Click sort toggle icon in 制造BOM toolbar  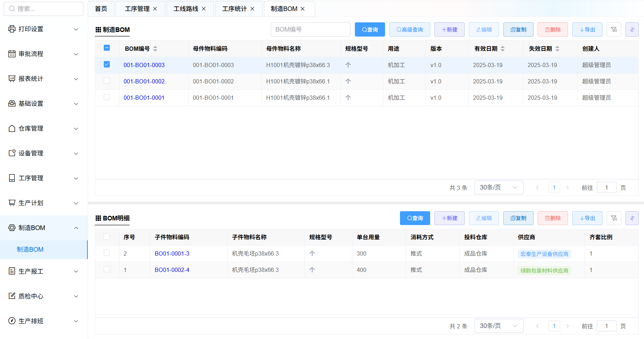tap(632, 29)
